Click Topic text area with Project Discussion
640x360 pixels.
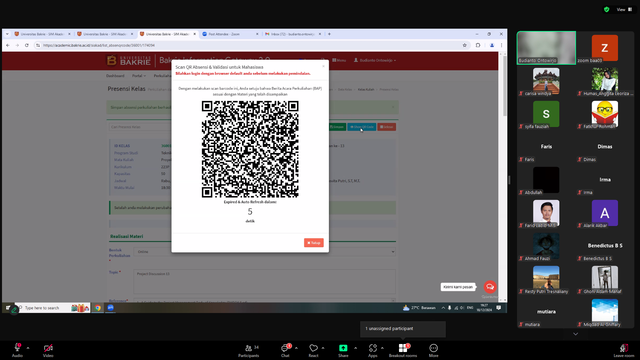[264, 282]
